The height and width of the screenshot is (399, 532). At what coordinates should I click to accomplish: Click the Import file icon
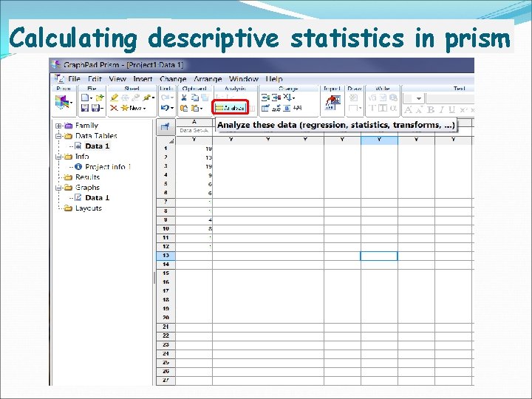tap(332, 103)
